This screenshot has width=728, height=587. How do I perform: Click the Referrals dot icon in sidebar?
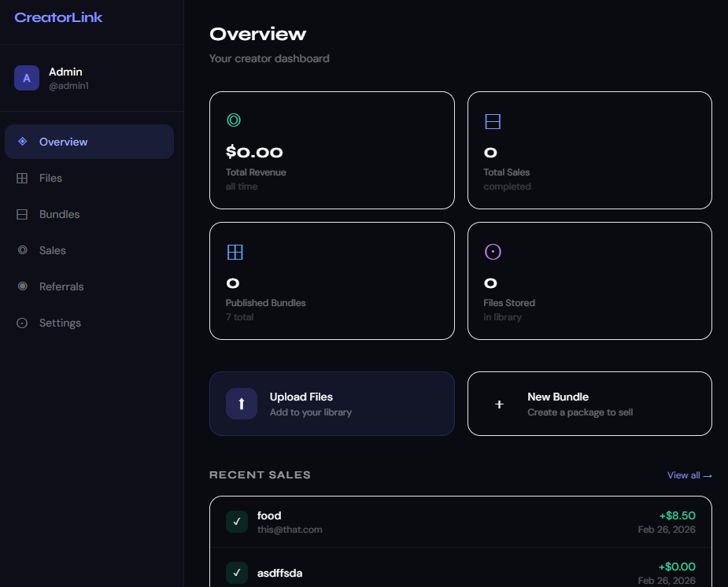[x=22, y=286]
